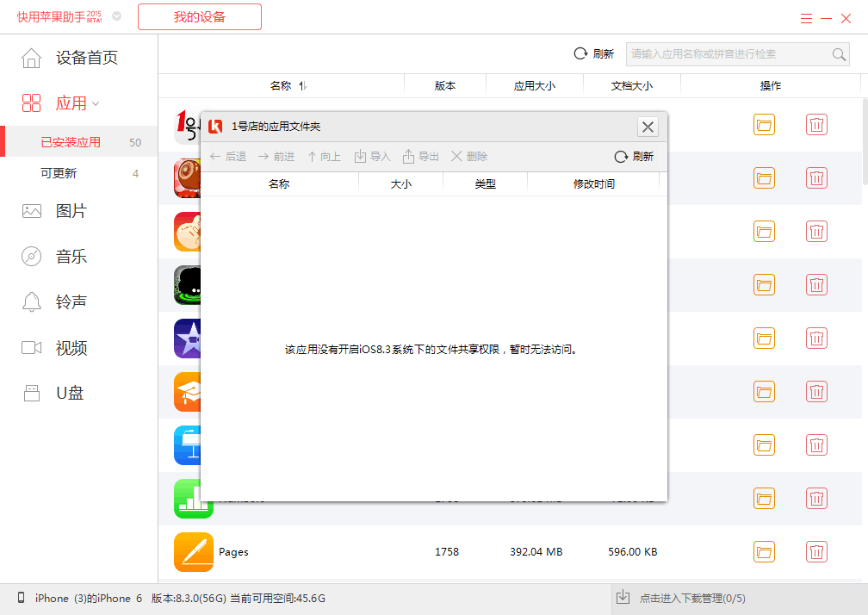Click trash icon for iTunes U row

[x=816, y=392]
